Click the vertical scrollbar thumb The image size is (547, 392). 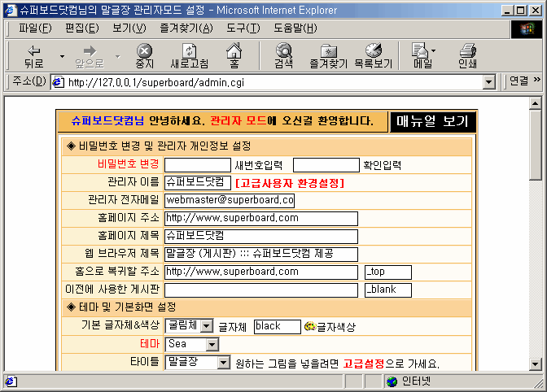click(535, 145)
